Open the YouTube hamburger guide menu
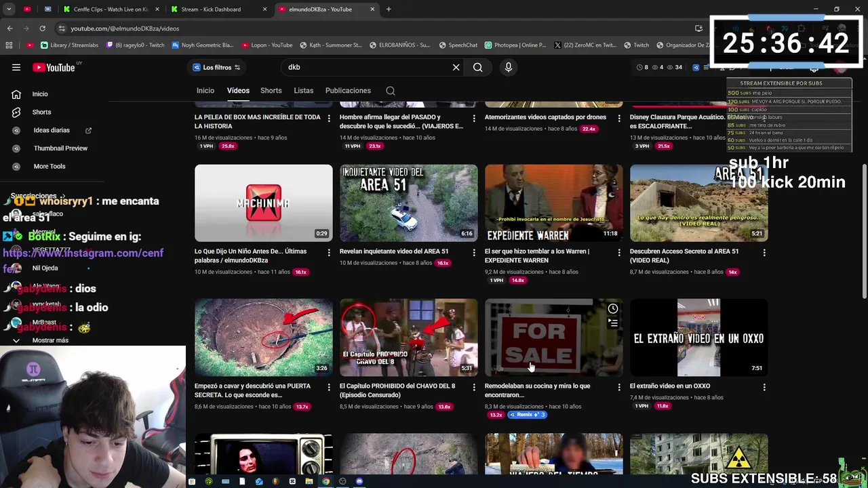 (x=16, y=67)
